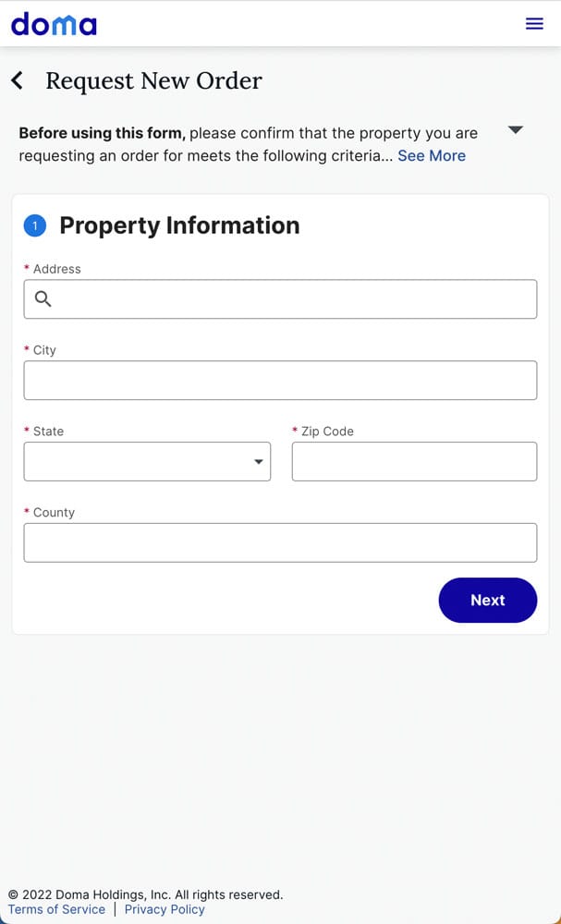Select the Zip Code input field
Screen dimensions: 561x924
pos(414,461)
